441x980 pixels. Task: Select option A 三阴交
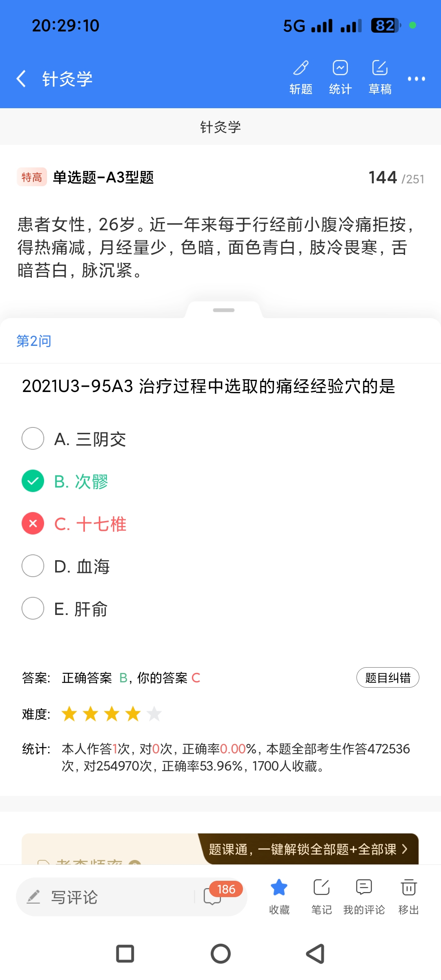coord(33,439)
